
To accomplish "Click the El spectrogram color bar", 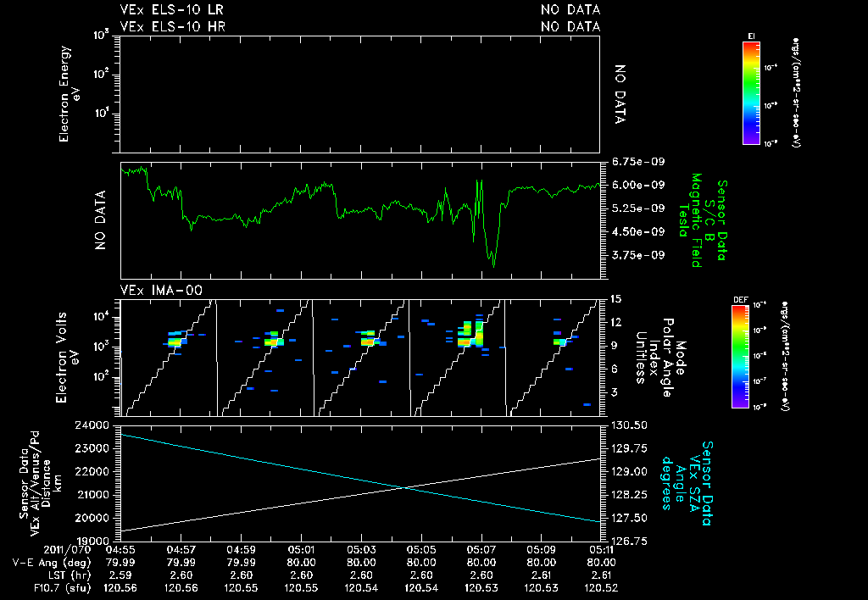I will coord(751,93).
